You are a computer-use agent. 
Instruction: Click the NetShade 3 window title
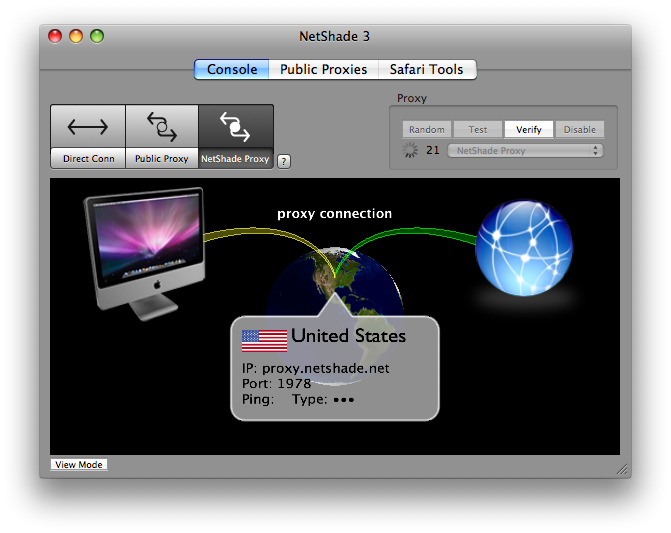(334, 36)
